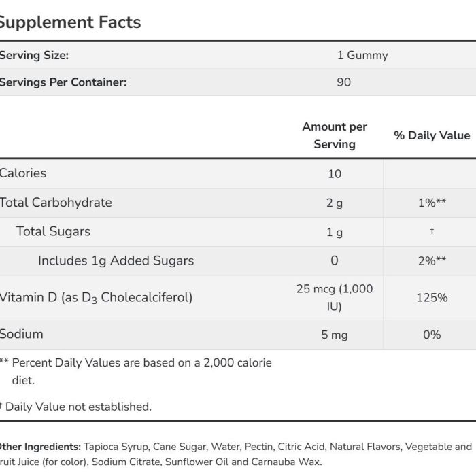Click the % Daily Value column header
The image size is (476, 476).
[x=432, y=135]
